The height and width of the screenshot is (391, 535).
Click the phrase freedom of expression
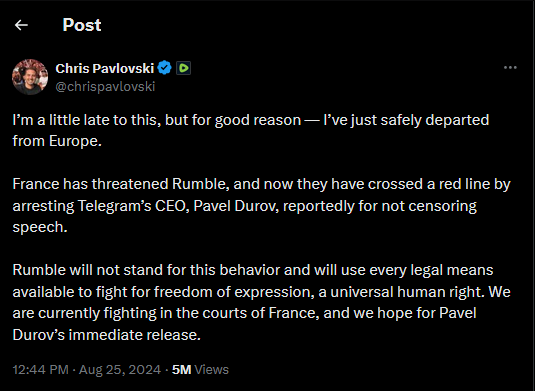pos(234,292)
